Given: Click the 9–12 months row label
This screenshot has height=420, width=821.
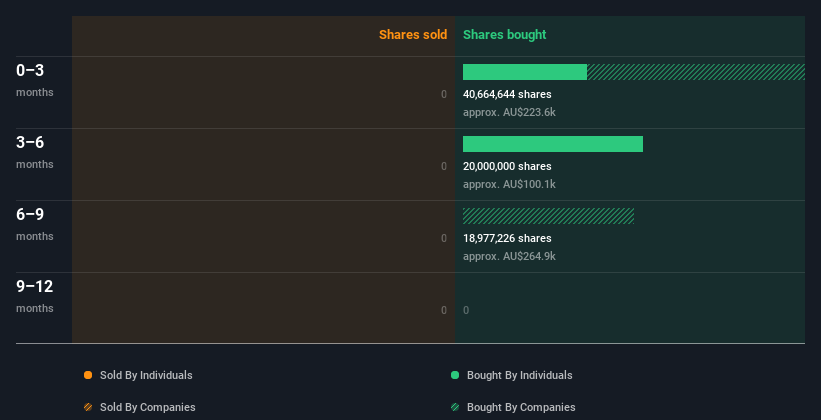Looking at the screenshot, I should pos(35,296).
